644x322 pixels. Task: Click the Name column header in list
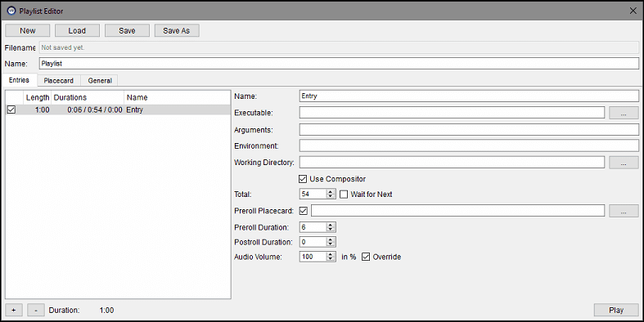[177, 97]
